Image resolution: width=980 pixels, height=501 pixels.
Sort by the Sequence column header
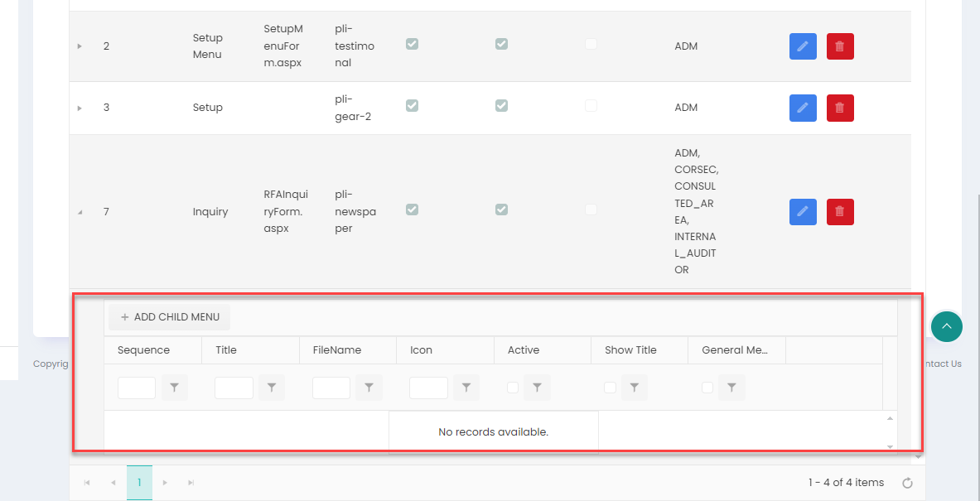[x=143, y=350]
